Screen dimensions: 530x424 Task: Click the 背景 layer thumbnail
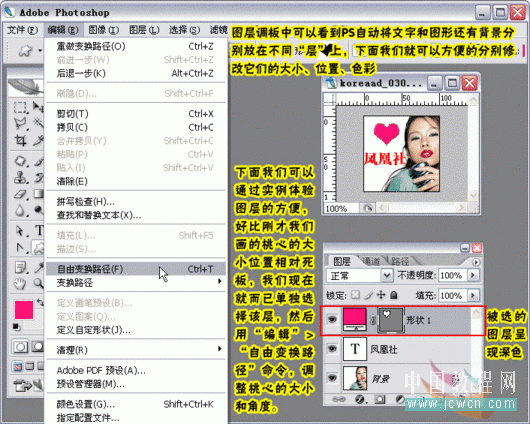point(355,378)
